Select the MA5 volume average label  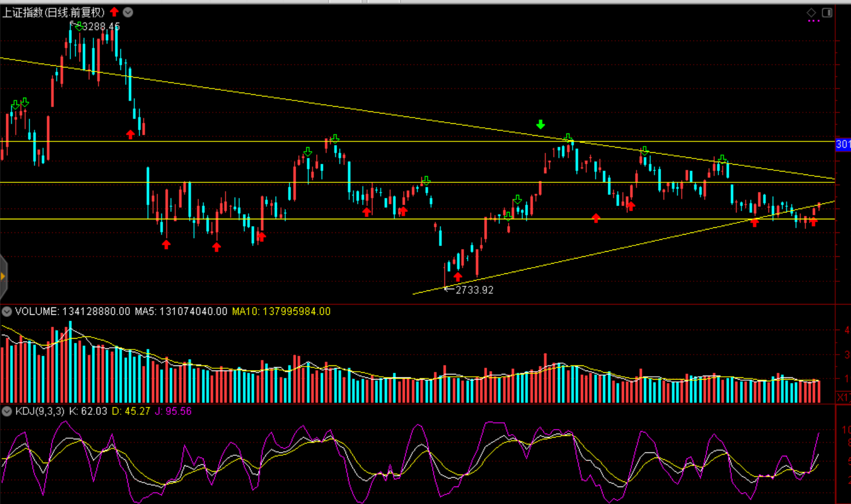[181, 312]
